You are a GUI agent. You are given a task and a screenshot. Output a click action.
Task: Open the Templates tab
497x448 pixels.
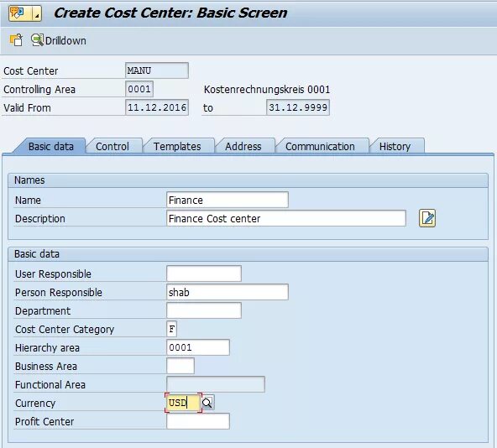click(x=177, y=146)
